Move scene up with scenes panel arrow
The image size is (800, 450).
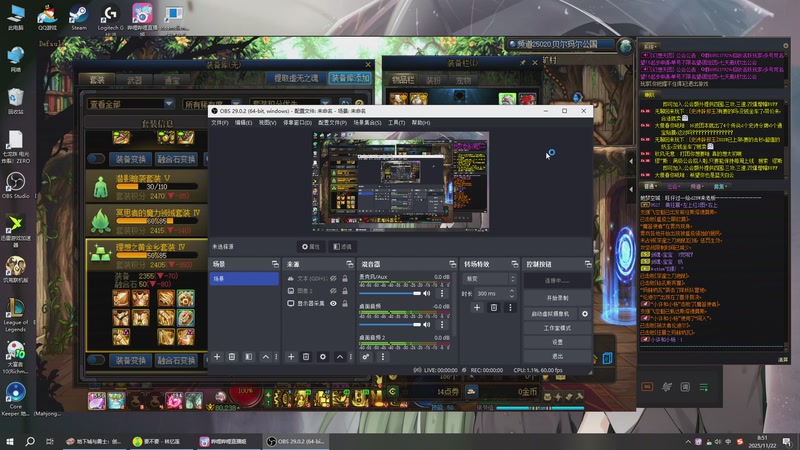click(x=265, y=357)
